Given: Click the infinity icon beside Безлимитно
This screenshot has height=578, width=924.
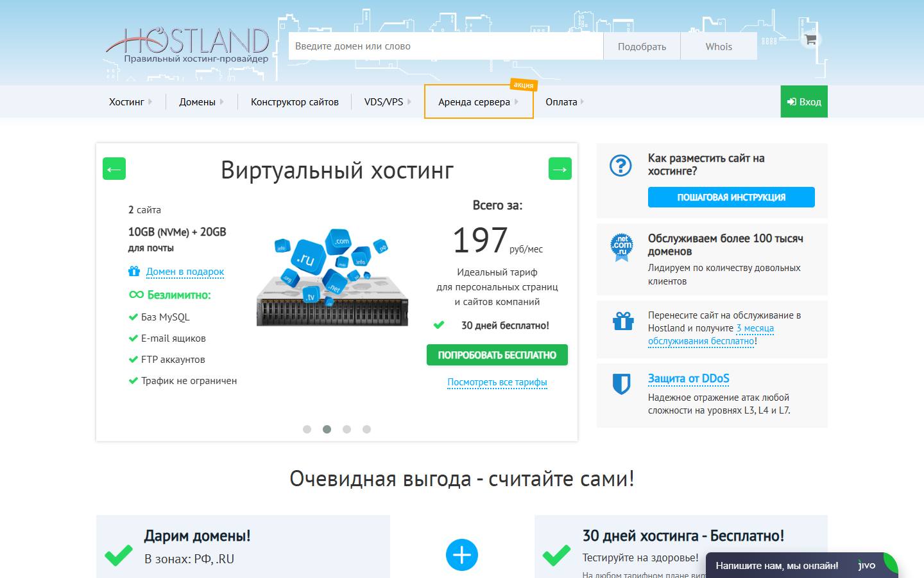Looking at the screenshot, I should click(136, 295).
